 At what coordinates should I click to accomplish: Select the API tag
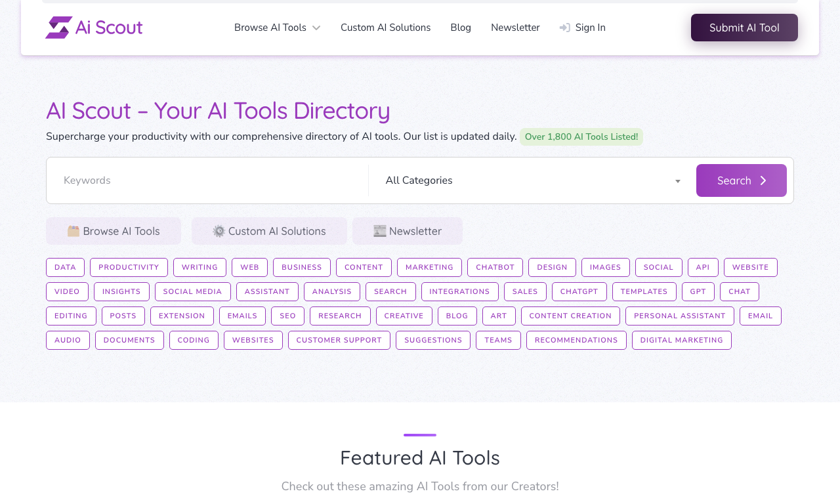point(703,267)
